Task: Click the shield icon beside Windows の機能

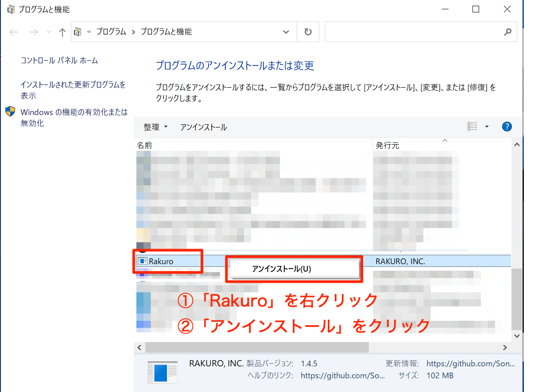Action: [11, 111]
